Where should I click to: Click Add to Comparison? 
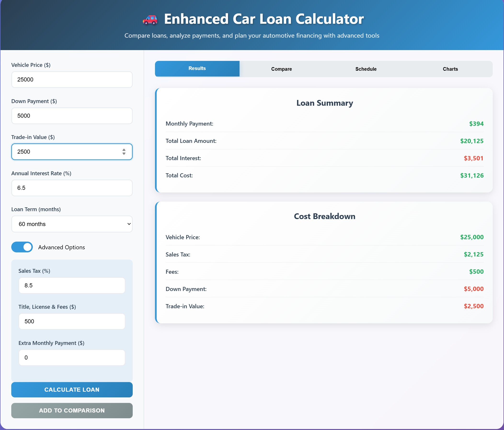click(x=72, y=410)
